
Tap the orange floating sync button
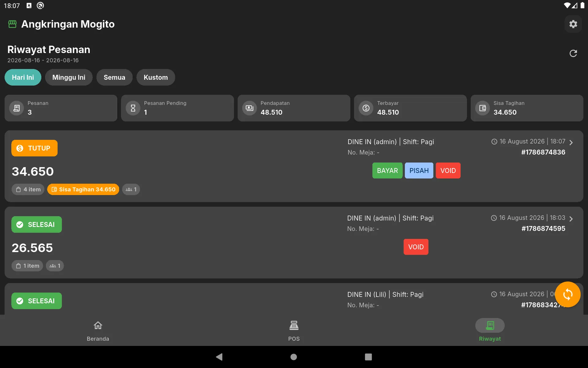pyautogui.click(x=567, y=294)
